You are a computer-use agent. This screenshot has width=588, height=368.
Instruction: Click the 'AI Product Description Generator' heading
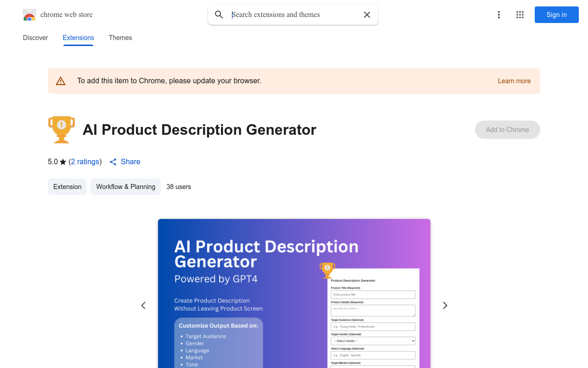pyautogui.click(x=199, y=130)
